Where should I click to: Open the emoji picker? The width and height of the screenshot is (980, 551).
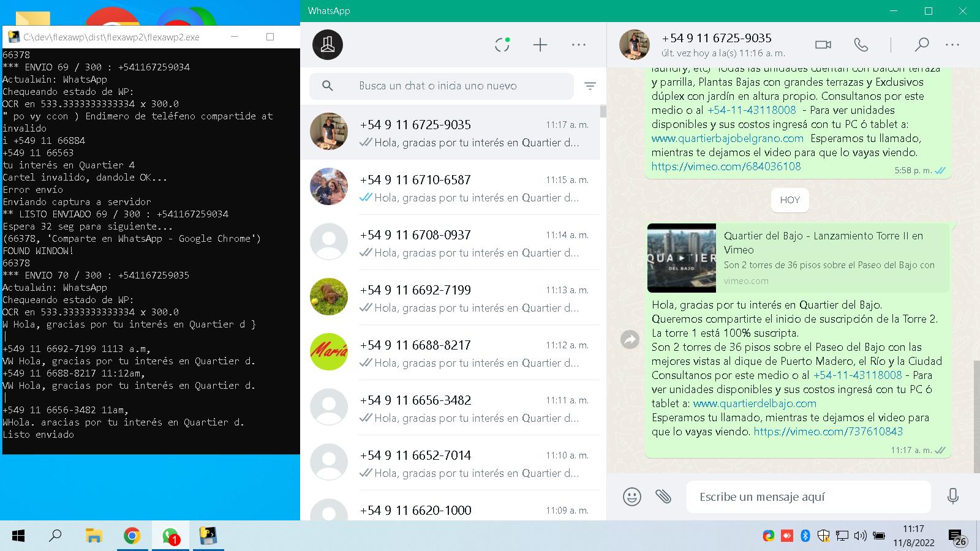coord(632,497)
